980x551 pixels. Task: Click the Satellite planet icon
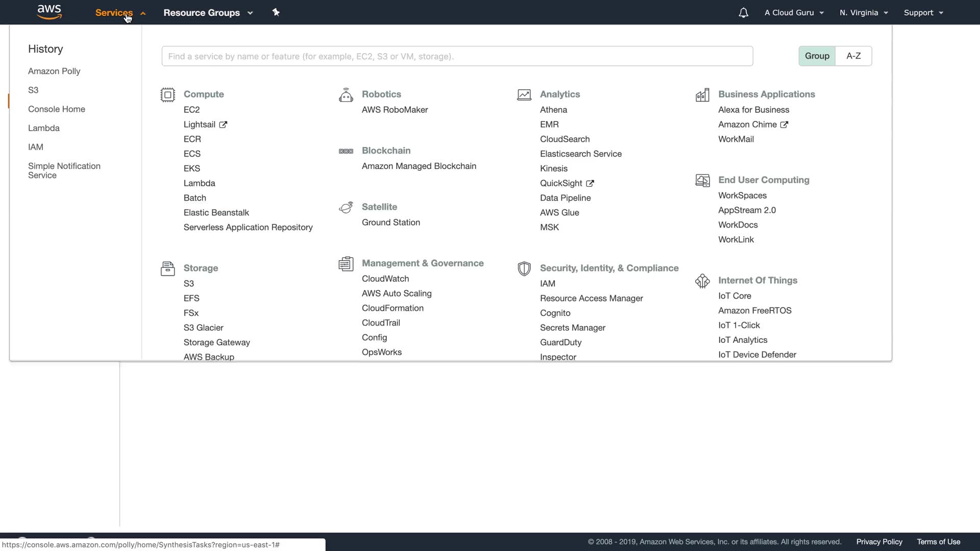click(346, 208)
